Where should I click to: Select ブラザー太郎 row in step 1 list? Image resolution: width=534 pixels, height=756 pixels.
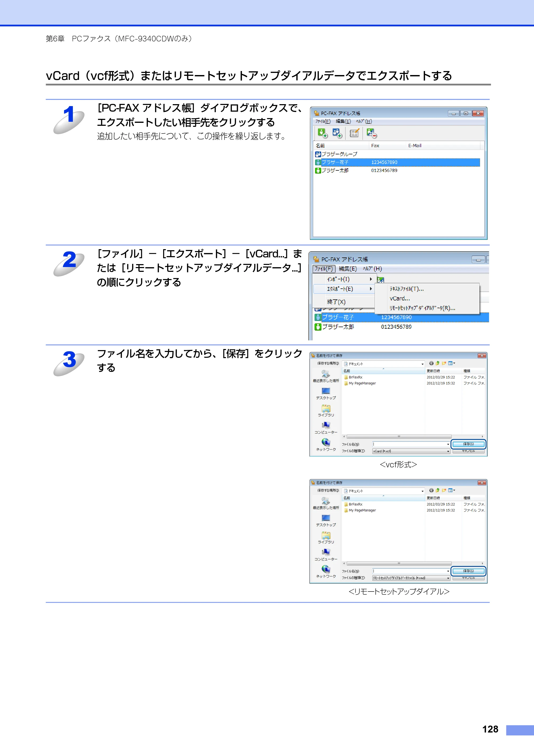[397, 171]
